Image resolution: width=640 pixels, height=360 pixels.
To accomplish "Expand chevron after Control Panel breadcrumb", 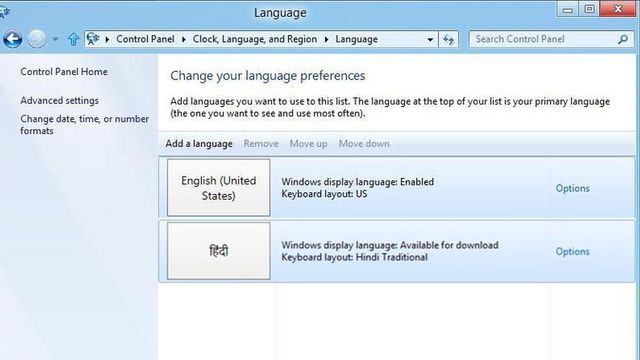I will point(184,40).
